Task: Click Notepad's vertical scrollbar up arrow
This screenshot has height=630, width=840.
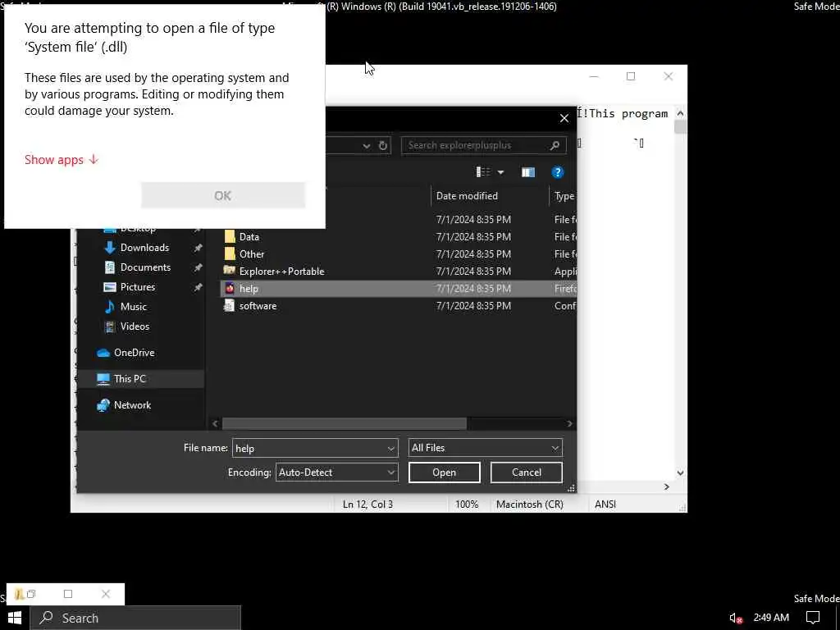Action: click(680, 113)
